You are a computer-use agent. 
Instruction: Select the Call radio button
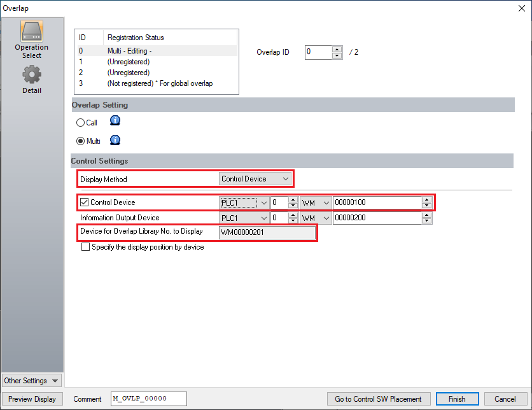point(80,123)
